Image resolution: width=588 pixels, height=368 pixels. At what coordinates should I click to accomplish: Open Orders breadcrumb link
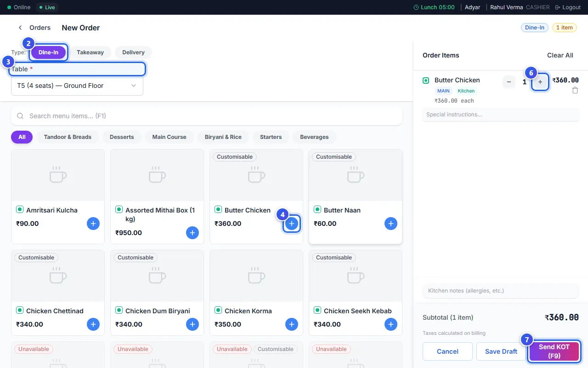click(40, 28)
